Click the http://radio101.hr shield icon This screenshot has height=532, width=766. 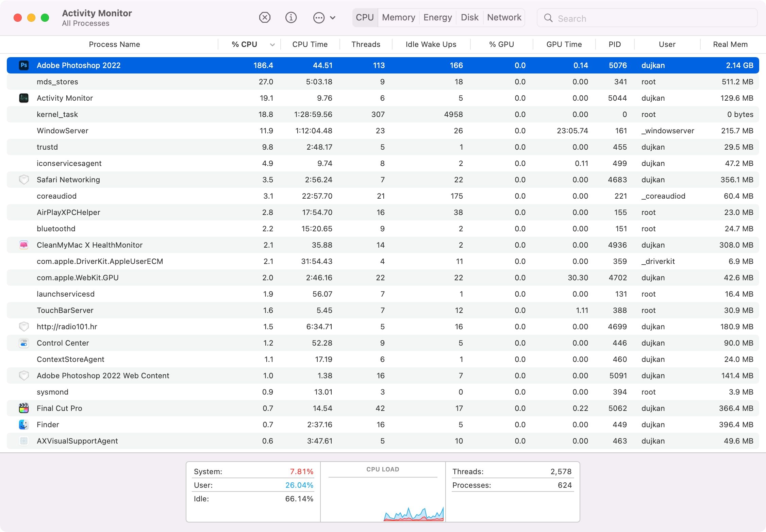24,327
